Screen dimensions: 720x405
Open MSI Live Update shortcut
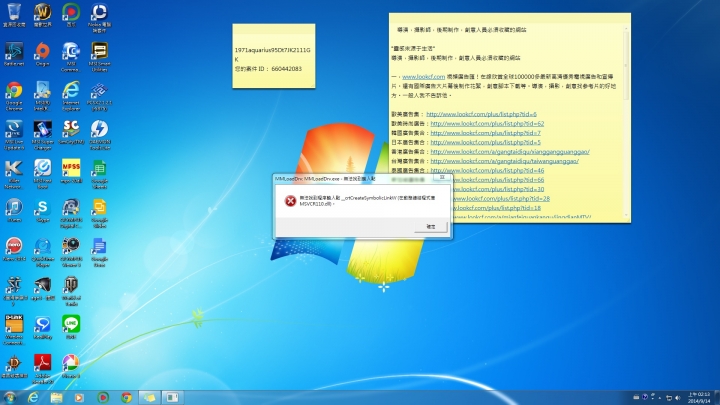pos(14,135)
